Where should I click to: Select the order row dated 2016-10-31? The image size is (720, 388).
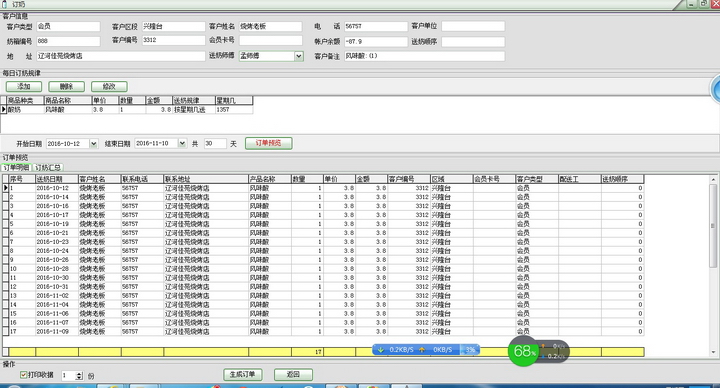[323, 287]
